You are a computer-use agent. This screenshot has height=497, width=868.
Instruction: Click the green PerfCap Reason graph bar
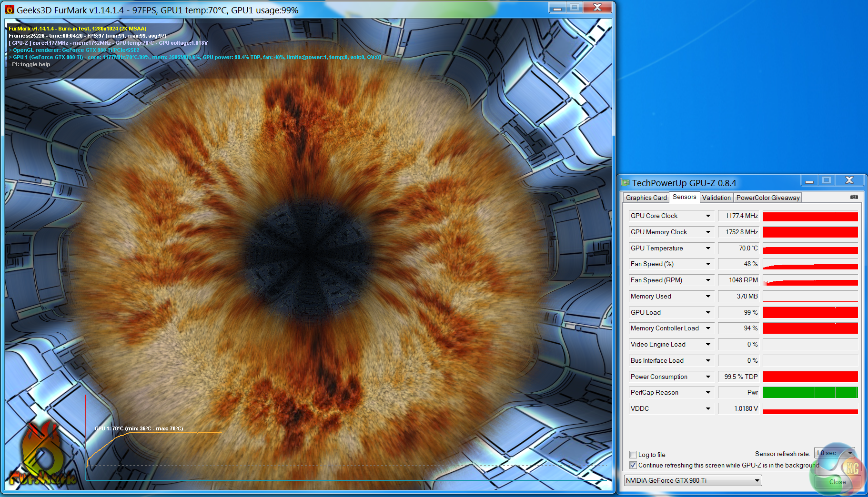tap(810, 393)
